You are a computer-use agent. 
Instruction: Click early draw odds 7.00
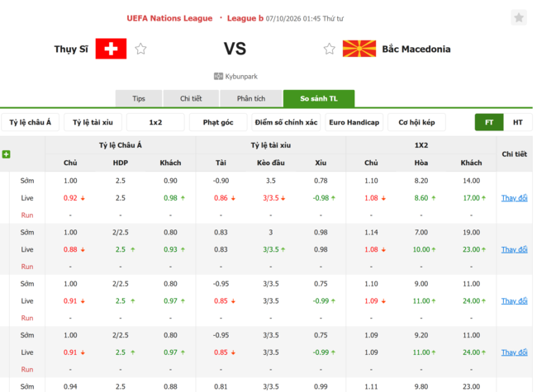click(421, 232)
